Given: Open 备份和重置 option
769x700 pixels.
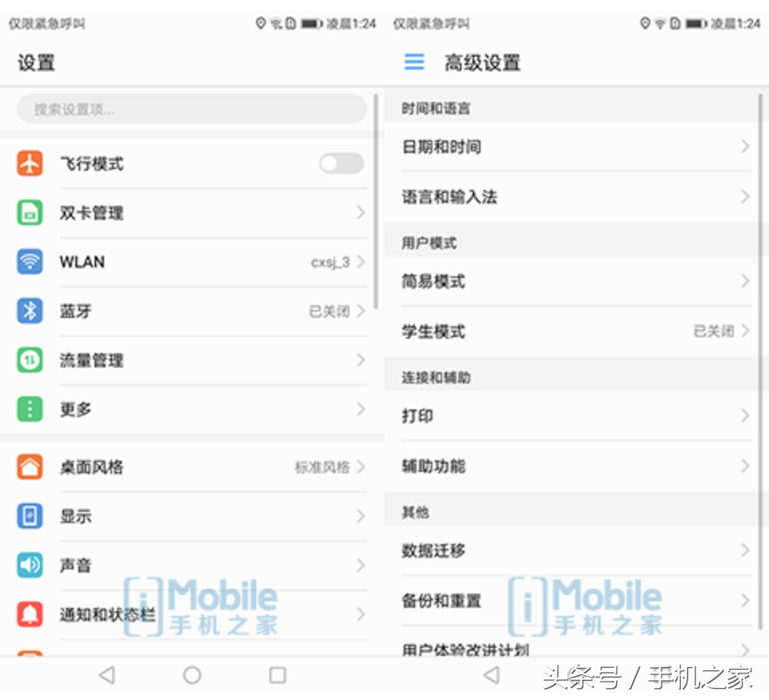Looking at the screenshot, I should [x=441, y=601].
